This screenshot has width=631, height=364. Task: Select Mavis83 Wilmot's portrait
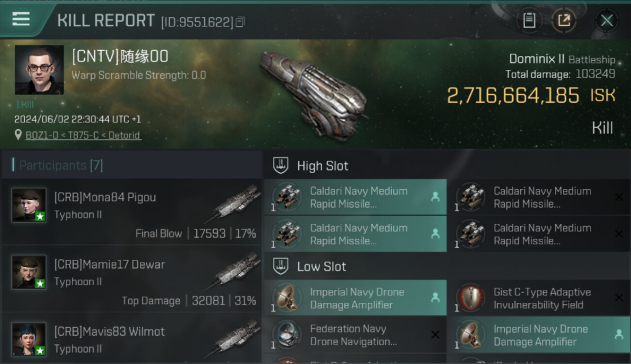(29, 339)
